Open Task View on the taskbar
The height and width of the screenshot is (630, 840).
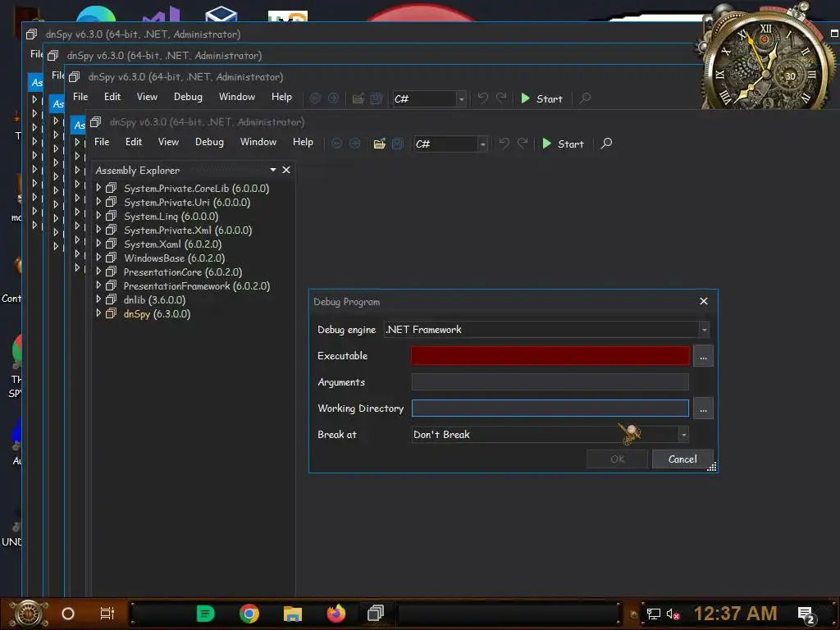pyautogui.click(x=107, y=614)
